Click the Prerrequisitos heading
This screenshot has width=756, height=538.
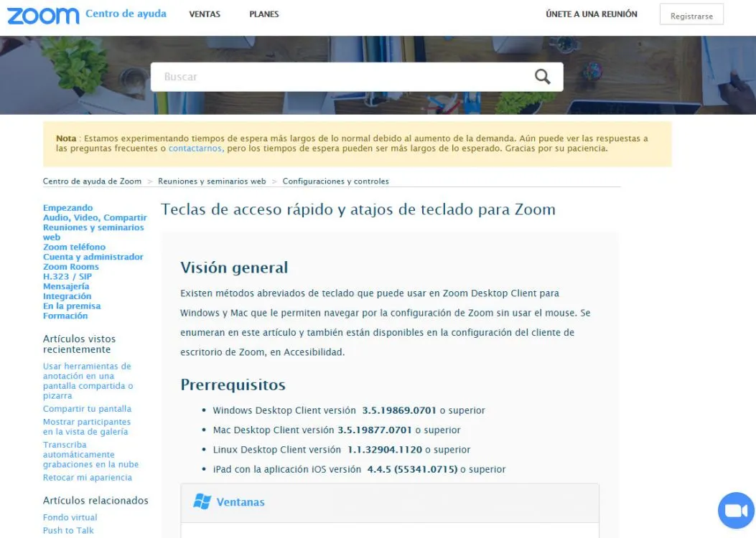click(x=233, y=384)
